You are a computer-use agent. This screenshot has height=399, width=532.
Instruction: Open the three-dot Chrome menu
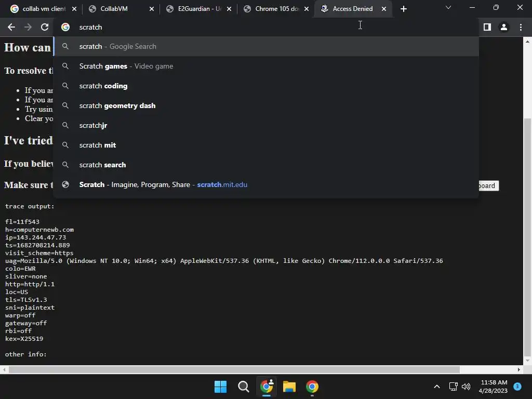(521, 27)
